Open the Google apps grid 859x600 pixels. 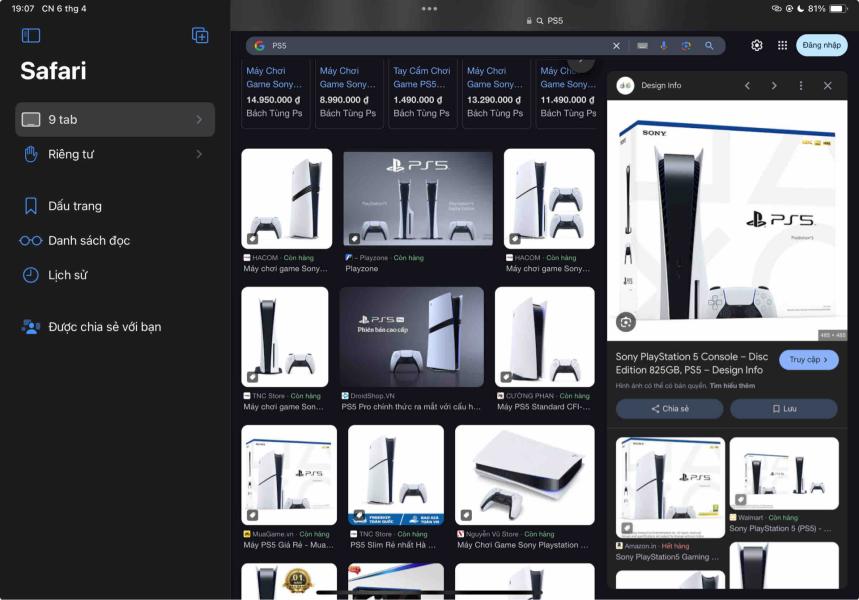[x=782, y=45]
